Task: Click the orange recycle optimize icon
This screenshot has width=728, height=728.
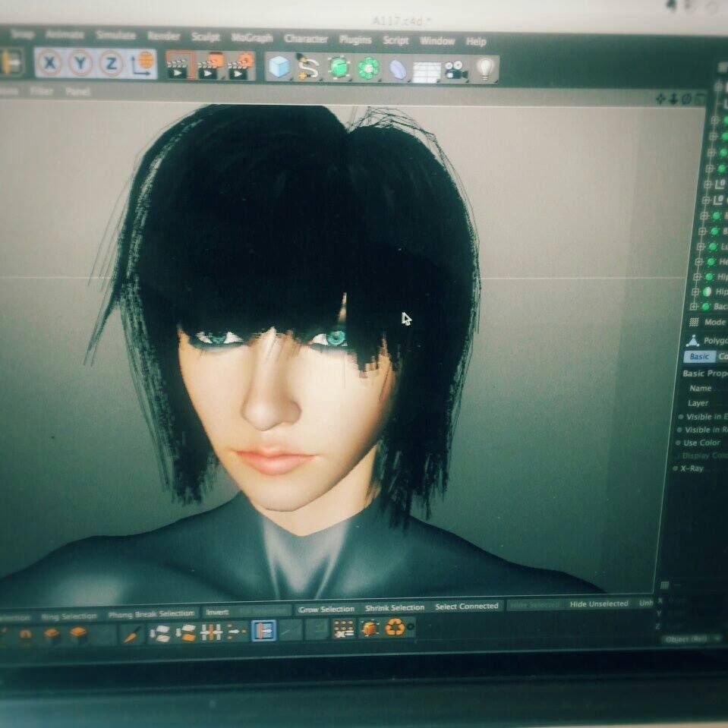Action: coord(395,627)
